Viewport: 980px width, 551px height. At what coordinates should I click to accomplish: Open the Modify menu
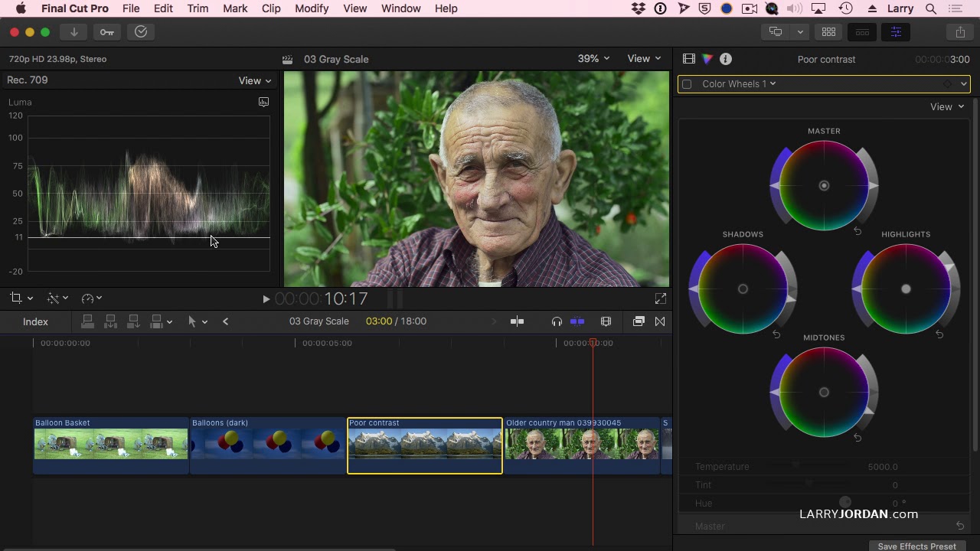click(x=312, y=8)
